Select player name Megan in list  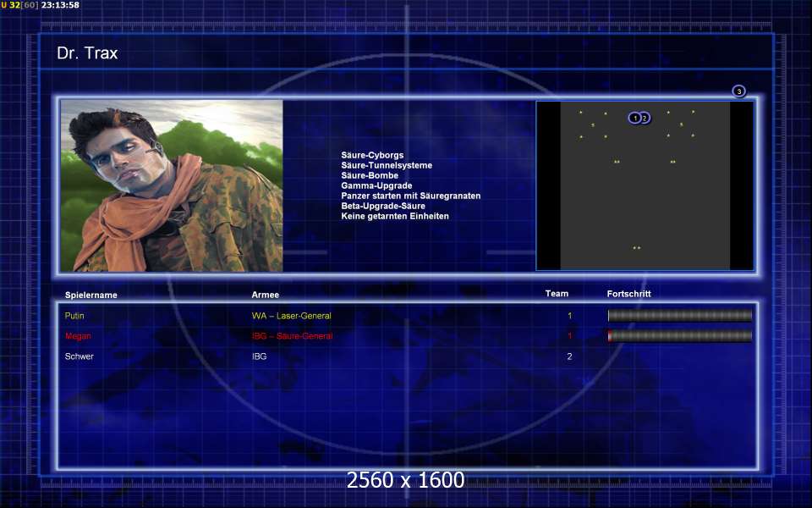[x=78, y=336]
